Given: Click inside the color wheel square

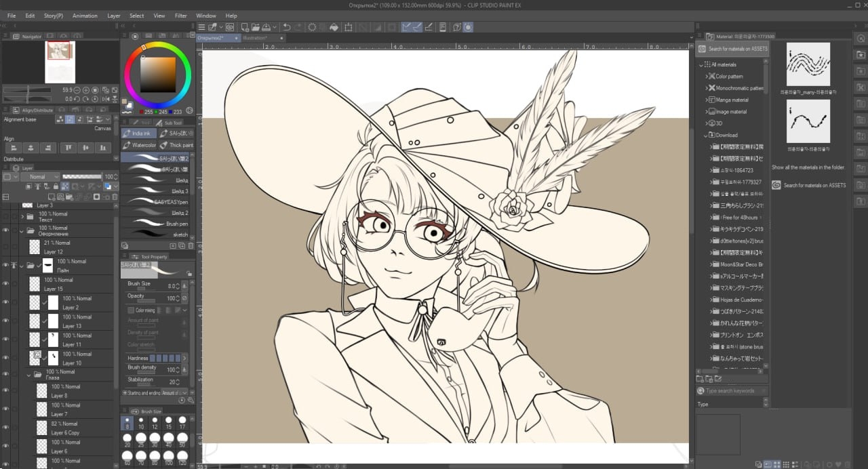Looking at the screenshot, I should (x=157, y=69).
